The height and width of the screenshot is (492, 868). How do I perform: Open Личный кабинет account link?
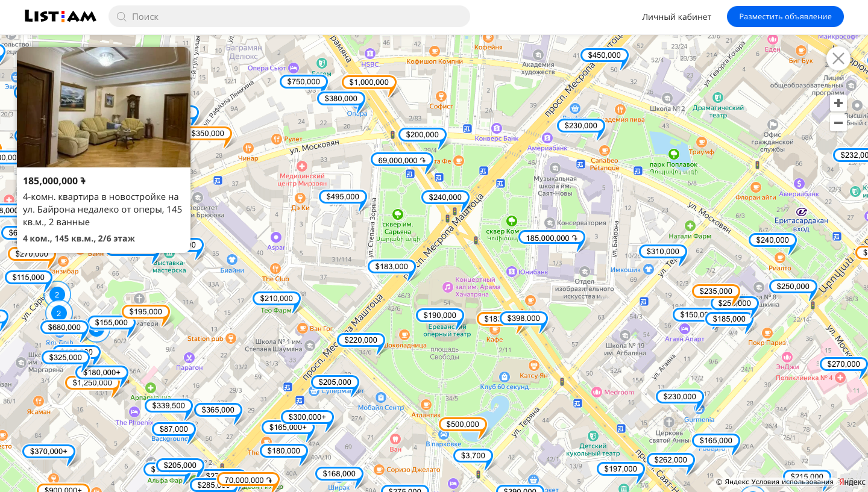pos(676,17)
